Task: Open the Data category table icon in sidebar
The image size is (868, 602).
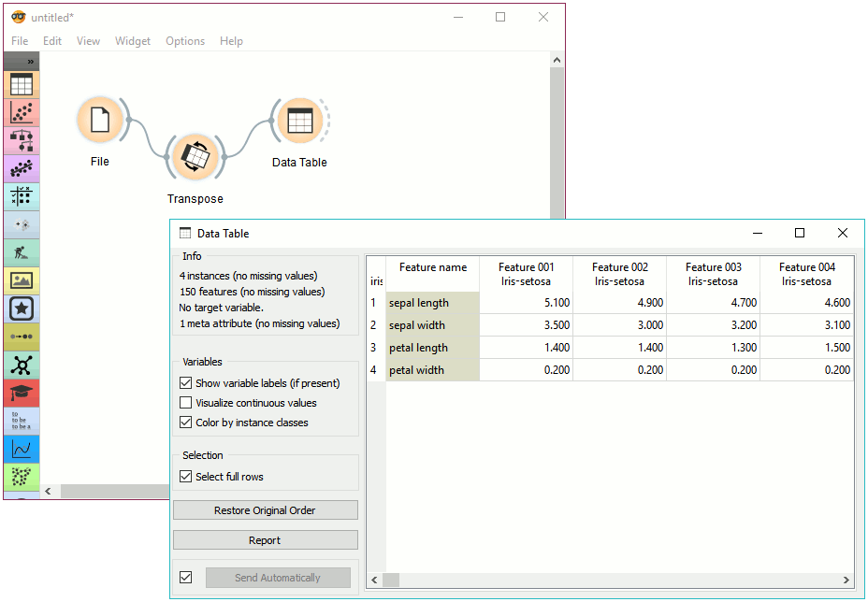Action: (22, 85)
